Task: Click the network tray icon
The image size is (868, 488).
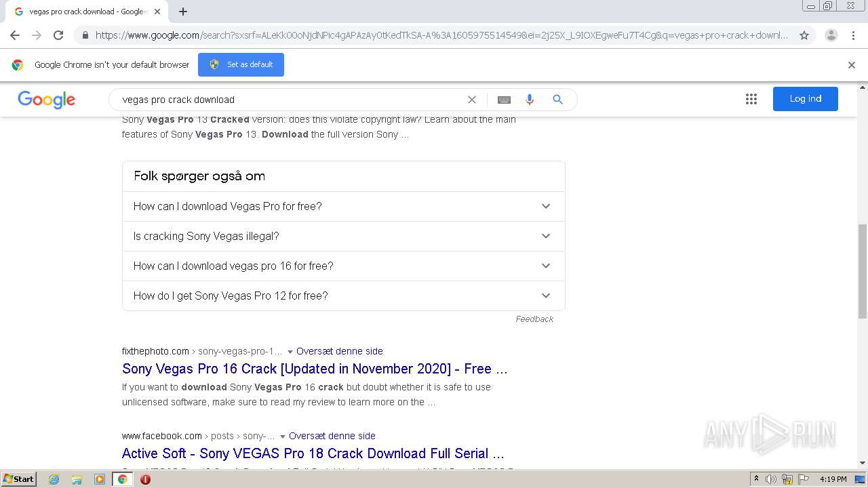Action: click(787, 479)
